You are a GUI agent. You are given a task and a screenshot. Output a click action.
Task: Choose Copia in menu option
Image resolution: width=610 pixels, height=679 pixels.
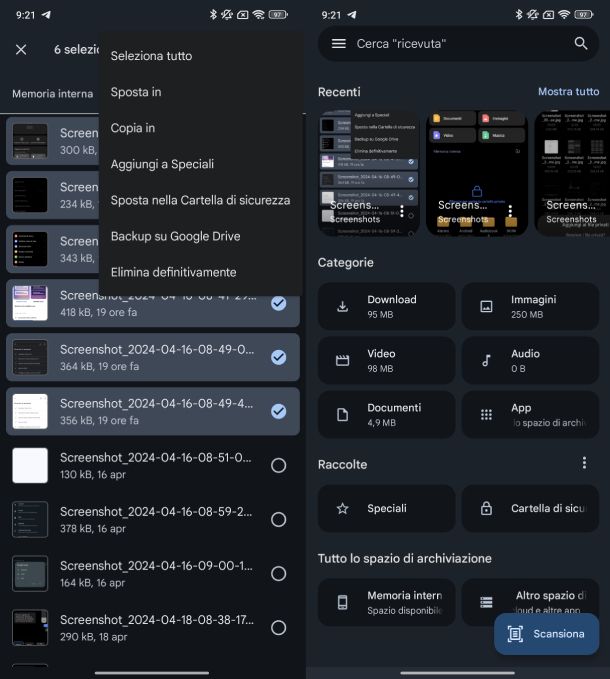(x=132, y=128)
